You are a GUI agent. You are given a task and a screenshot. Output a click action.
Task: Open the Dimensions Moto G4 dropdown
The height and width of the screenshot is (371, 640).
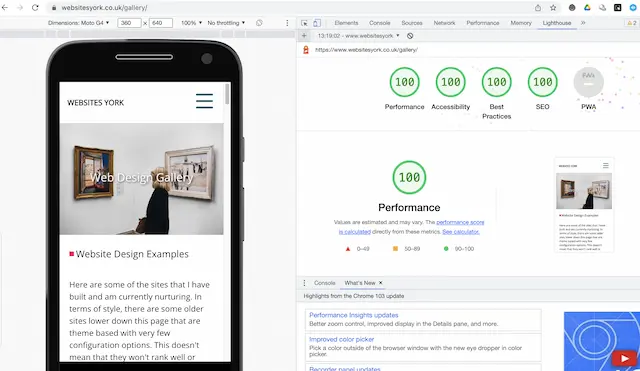pos(78,23)
